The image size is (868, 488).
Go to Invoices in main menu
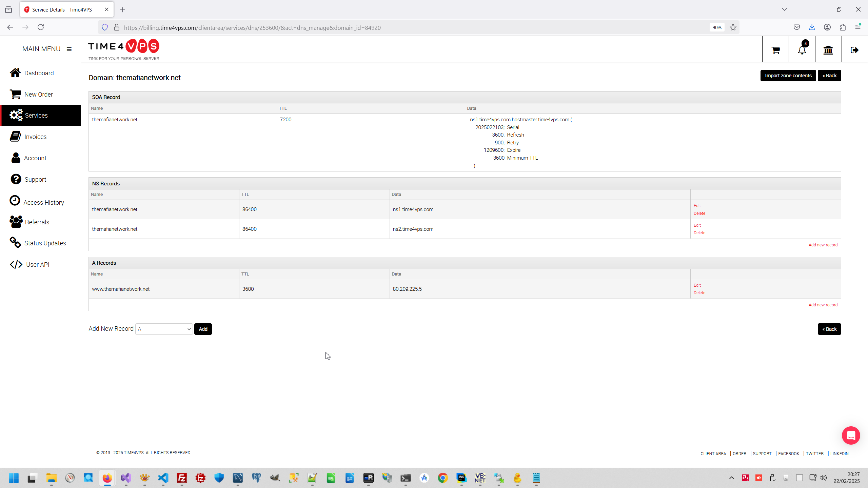pos(35,137)
